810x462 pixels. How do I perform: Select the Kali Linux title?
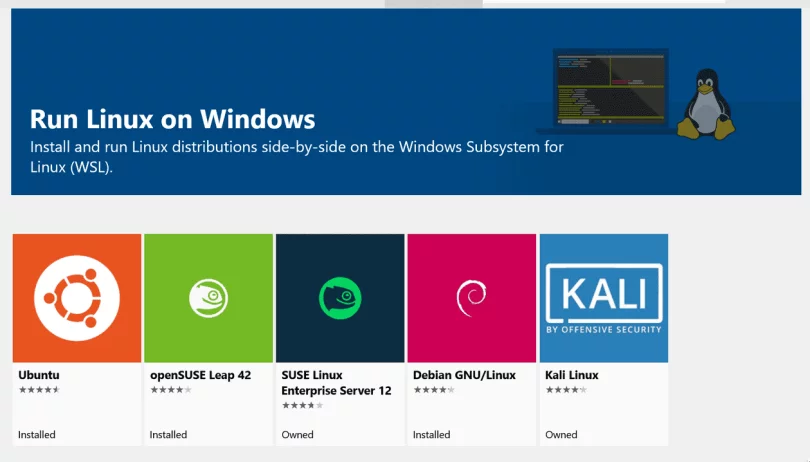(572, 375)
